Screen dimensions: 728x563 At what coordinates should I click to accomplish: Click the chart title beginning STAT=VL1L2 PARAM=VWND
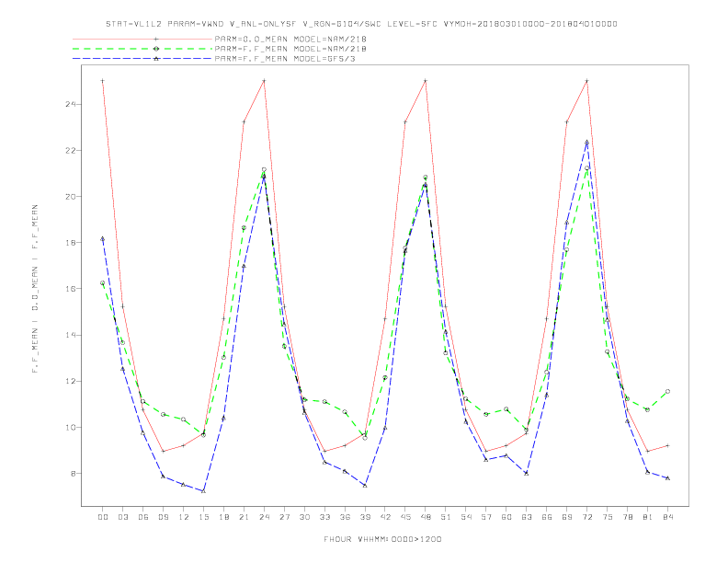point(361,24)
